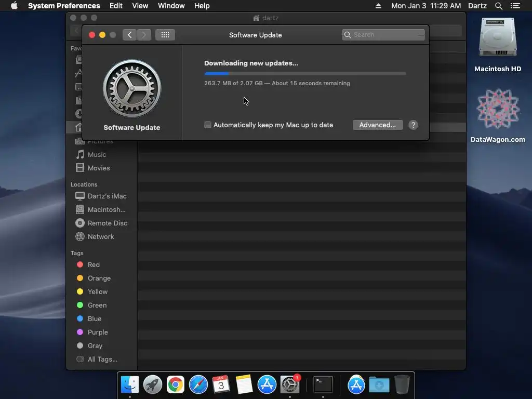Click the Tags header in Finder sidebar
Image resolution: width=532 pixels, height=399 pixels.
pos(77,253)
